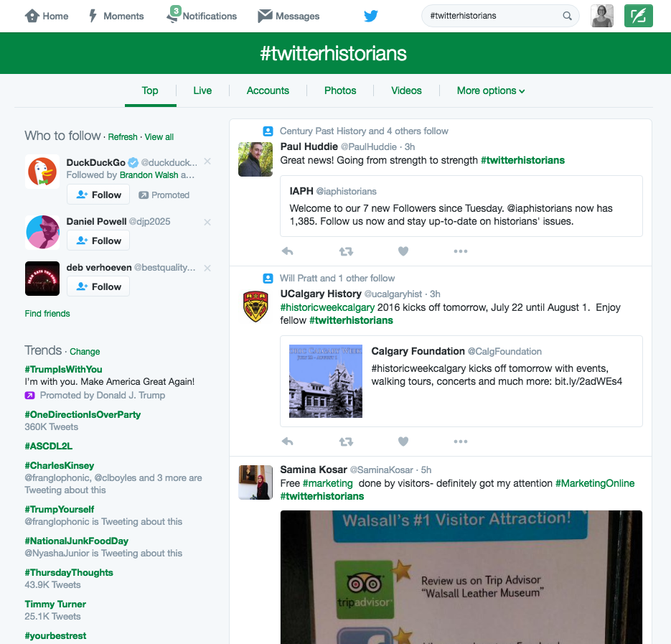The image size is (671, 644).
Task: Open the #NationalJunkFoodDay trend
Action: pyautogui.click(x=77, y=541)
